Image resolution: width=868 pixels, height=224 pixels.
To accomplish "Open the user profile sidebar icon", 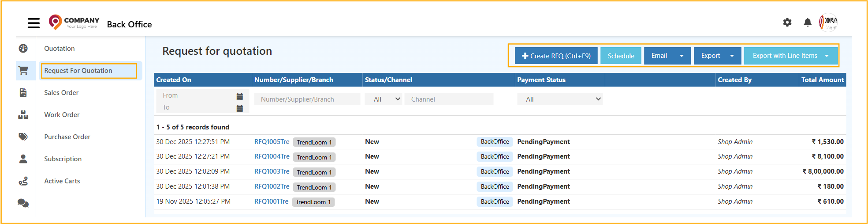I will pyautogui.click(x=23, y=159).
